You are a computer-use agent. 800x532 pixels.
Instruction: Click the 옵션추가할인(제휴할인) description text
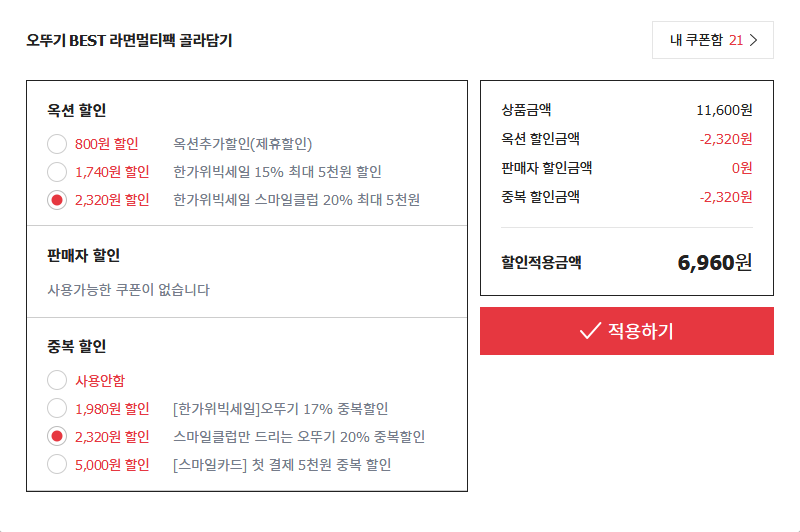point(243,144)
